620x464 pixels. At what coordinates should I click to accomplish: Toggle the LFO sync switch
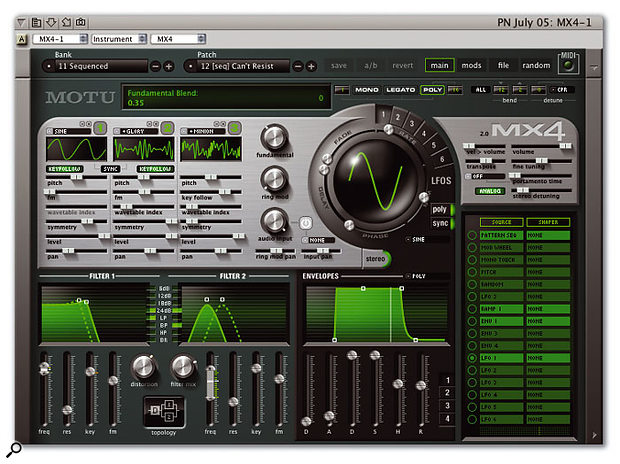442,223
